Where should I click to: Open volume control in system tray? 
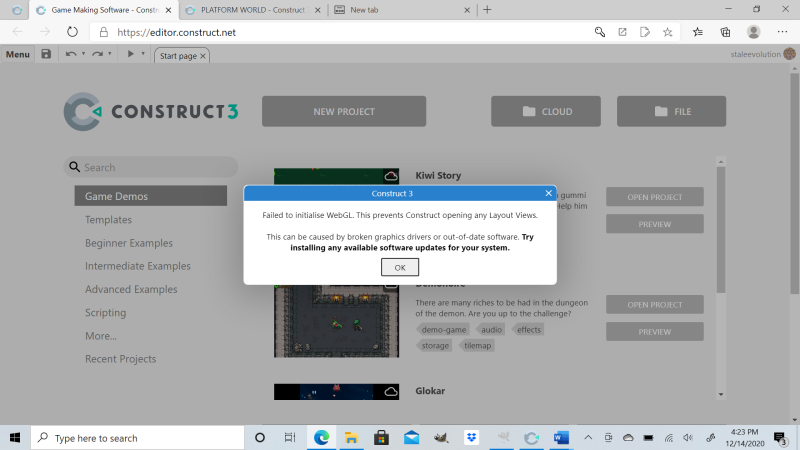click(688, 438)
